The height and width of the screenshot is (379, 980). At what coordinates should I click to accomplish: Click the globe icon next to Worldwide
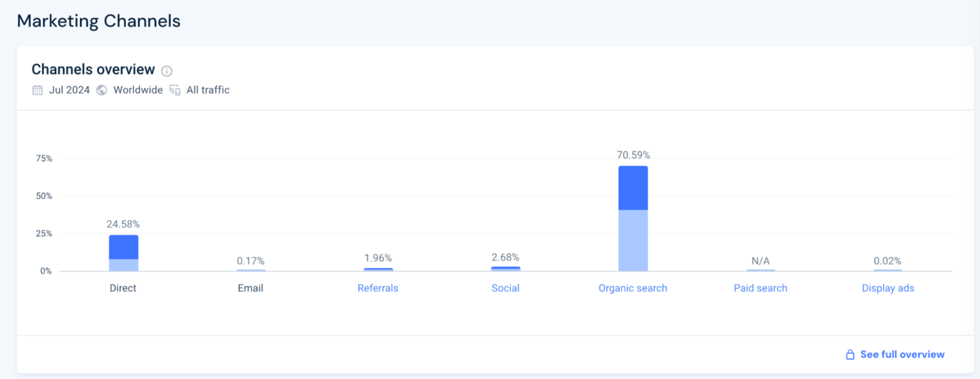coord(101,90)
